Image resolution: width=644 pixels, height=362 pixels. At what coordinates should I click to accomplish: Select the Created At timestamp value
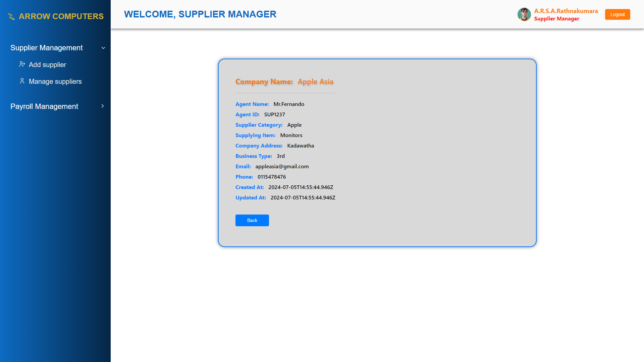tap(301, 187)
